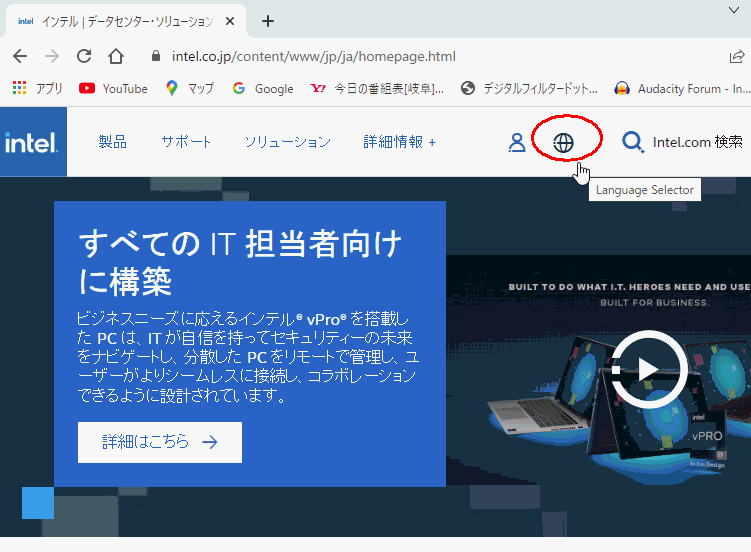Open the サポート menu
The height and width of the screenshot is (552, 751).
click(x=186, y=142)
